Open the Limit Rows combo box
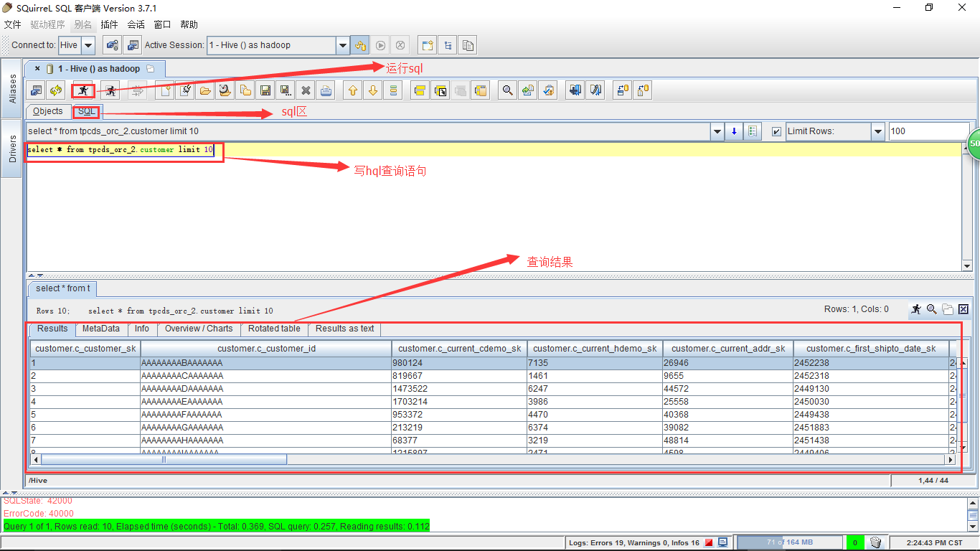Screen dimensions: 980x551 coord(878,132)
